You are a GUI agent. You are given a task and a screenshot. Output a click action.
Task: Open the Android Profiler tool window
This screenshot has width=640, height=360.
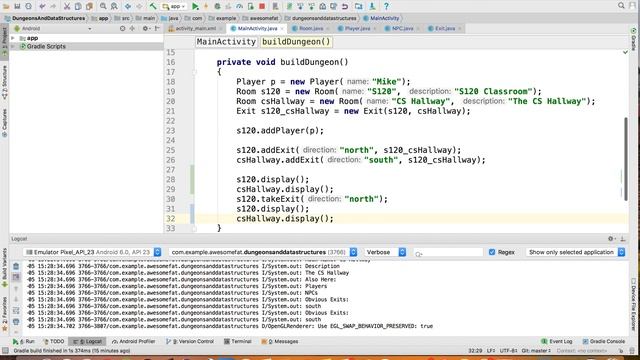point(133,342)
